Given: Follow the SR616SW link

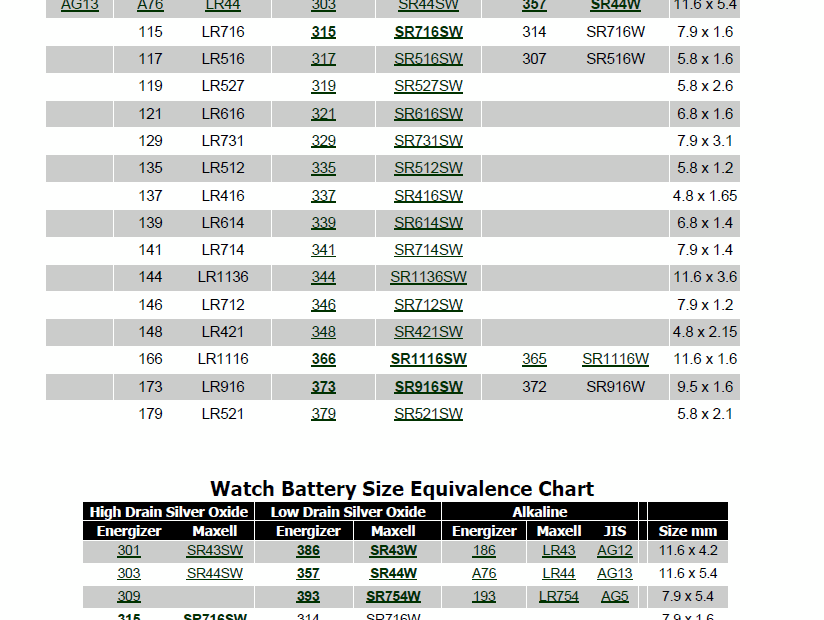Looking at the screenshot, I should click(428, 114).
